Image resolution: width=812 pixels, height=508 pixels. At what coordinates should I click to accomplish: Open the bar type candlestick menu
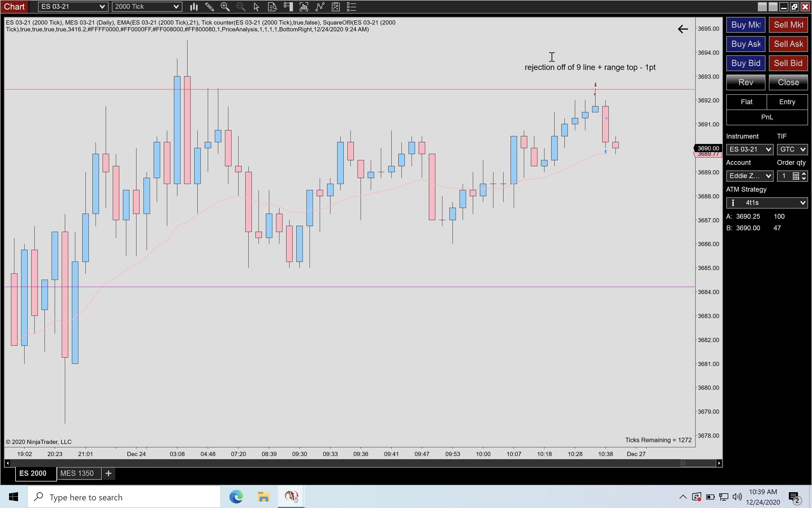click(x=194, y=7)
